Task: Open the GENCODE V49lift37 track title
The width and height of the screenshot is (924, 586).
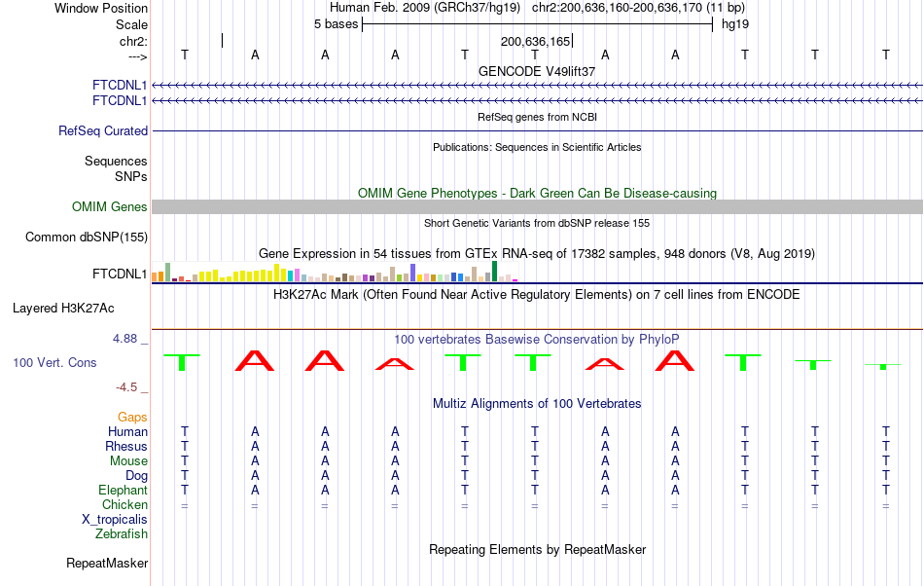Action: coord(537,71)
